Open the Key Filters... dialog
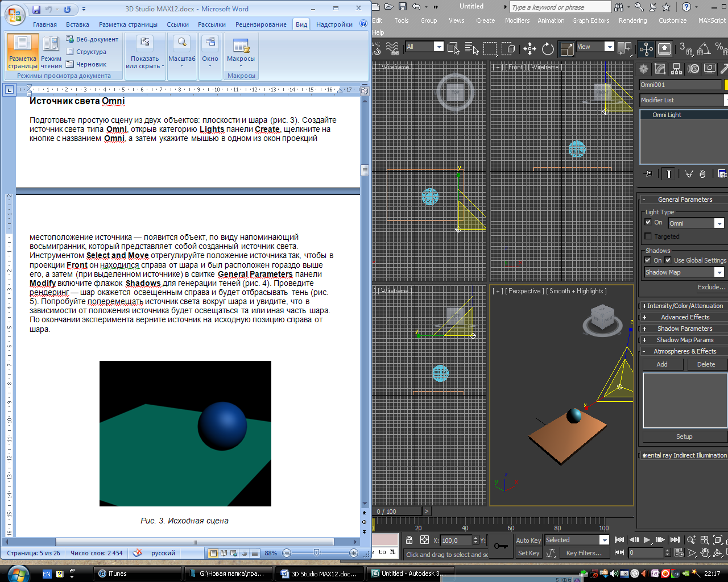 (x=584, y=553)
